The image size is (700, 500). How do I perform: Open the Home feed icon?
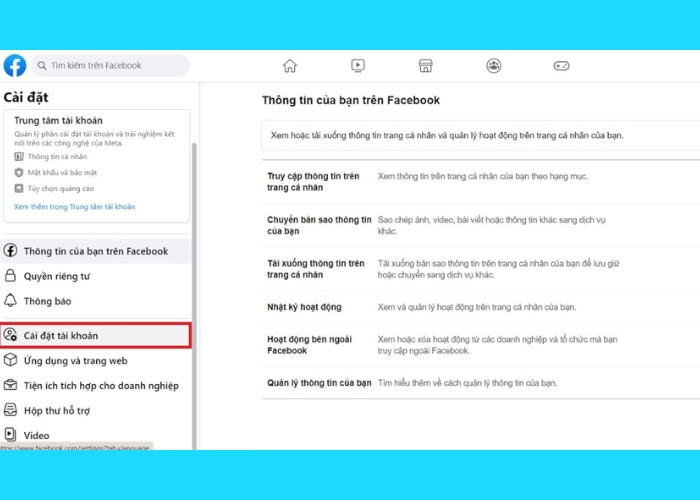point(290,66)
